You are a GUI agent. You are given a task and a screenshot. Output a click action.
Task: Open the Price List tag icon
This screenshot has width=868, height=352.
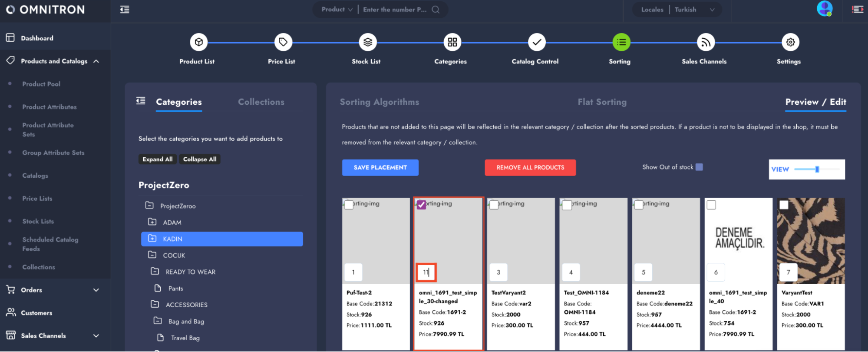coord(283,42)
